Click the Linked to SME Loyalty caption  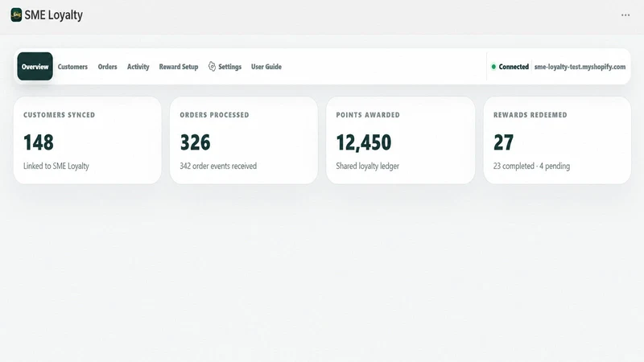pos(56,166)
